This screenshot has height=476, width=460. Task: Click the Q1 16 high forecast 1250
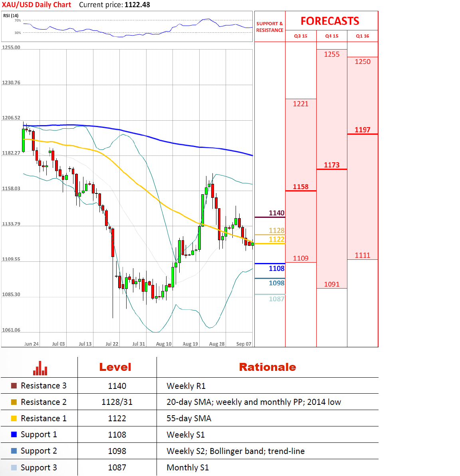363,62
